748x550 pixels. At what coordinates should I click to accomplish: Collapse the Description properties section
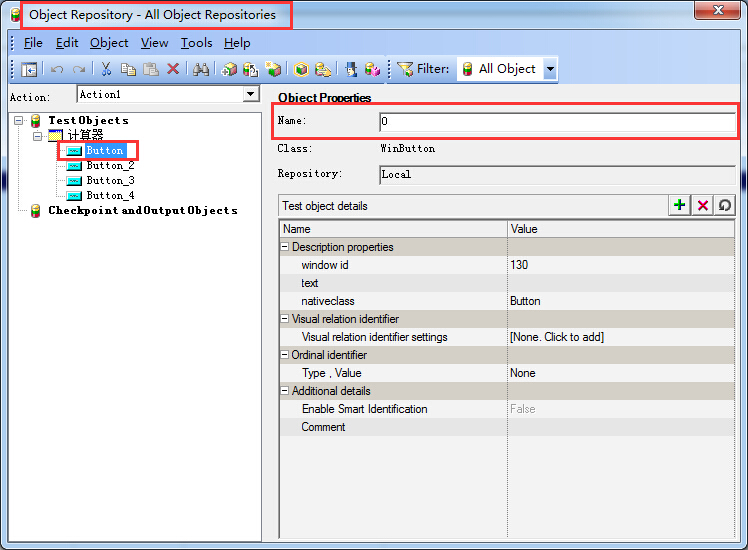(284, 247)
